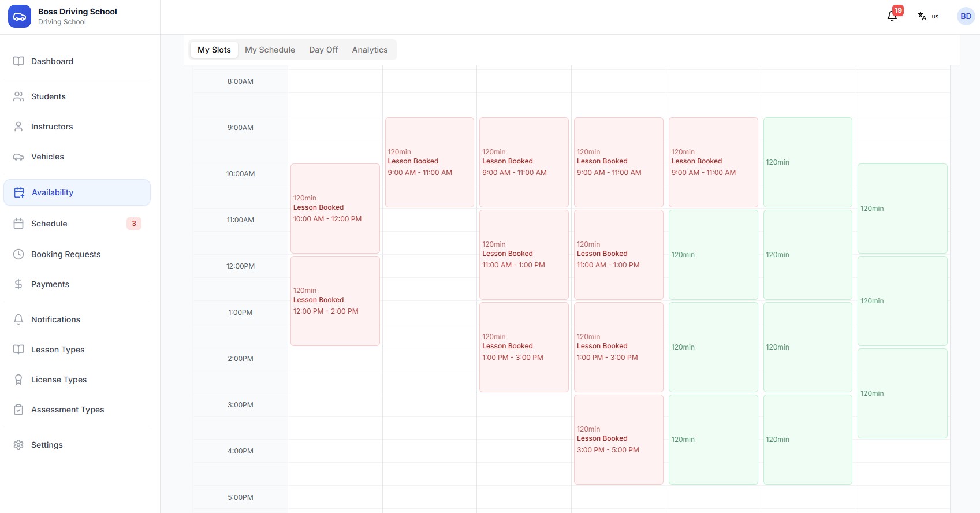Select the Availability calendar icon
This screenshot has height=513, width=980.
click(x=18, y=192)
